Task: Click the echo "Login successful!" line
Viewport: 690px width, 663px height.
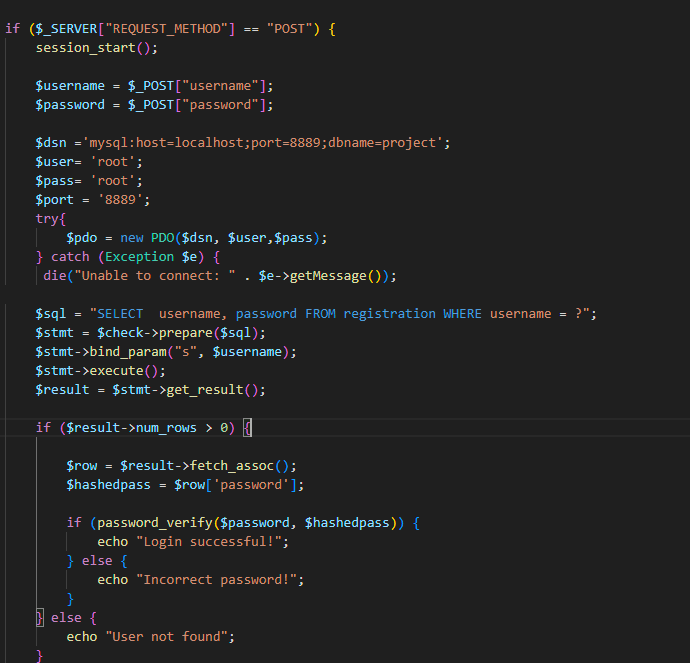Action: point(193,542)
